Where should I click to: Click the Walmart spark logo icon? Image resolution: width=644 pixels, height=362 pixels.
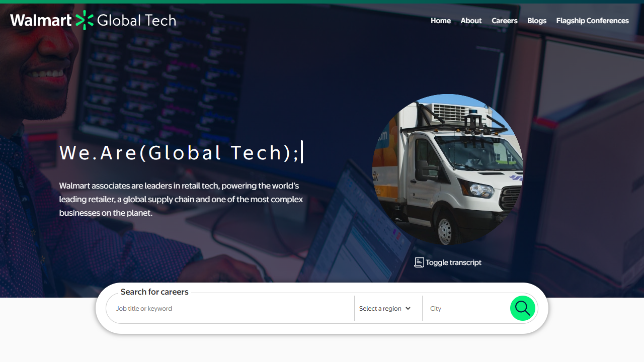coord(85,20)
